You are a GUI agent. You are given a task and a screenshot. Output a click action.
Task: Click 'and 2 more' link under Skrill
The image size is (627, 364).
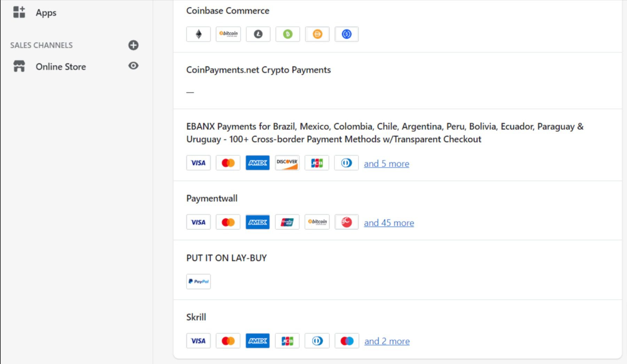387,341
